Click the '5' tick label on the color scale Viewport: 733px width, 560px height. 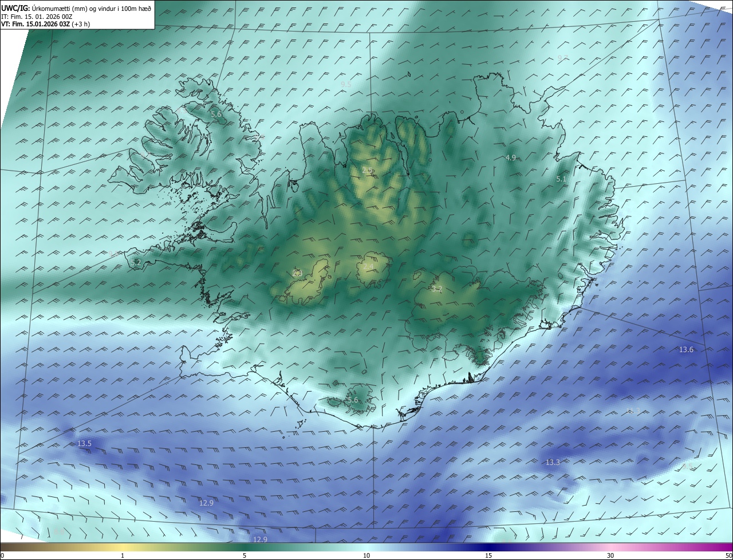245,555
